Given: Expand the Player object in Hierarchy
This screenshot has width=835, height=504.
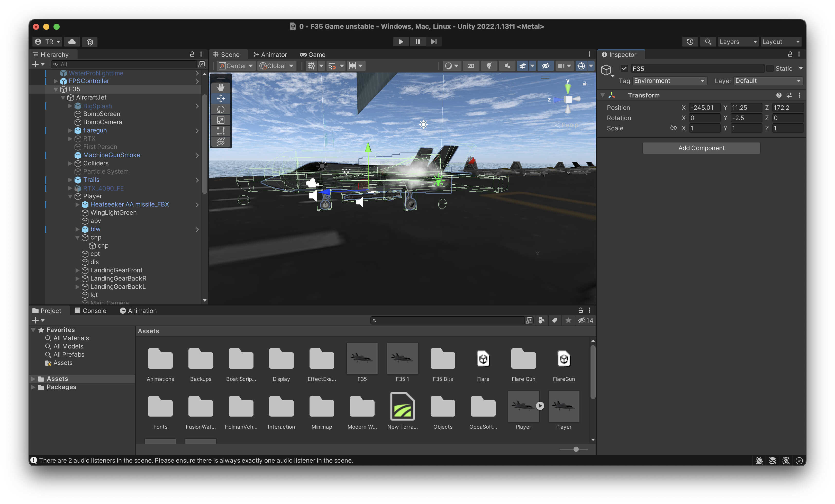Looking at the screenshot, I should (x=70, y=196).
